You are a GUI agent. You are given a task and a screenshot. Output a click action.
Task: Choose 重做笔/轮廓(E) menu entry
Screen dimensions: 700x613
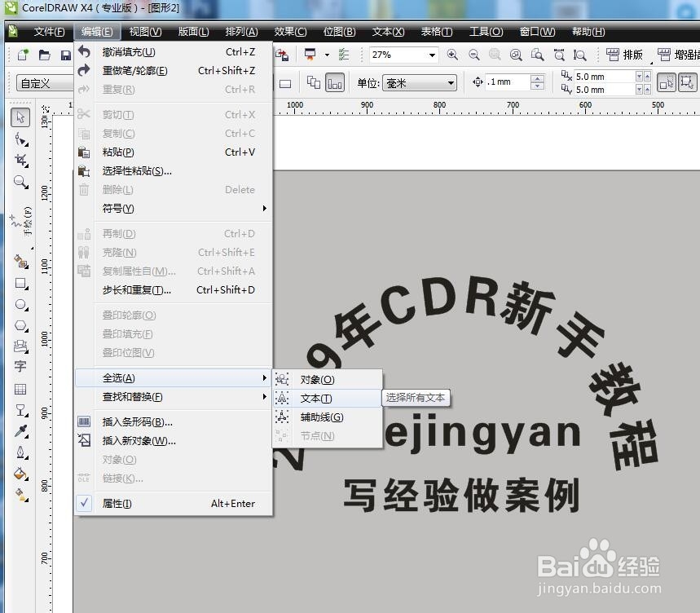[174, 71]
